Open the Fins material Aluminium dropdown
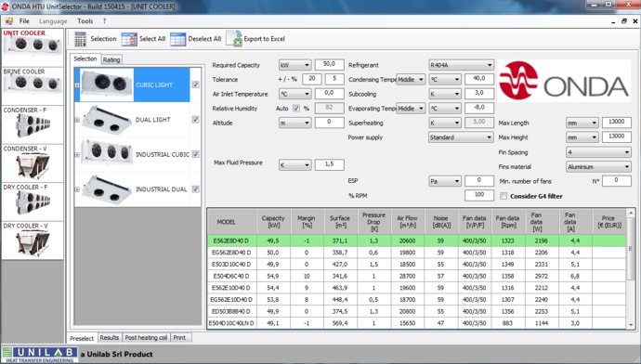Screen dimensions: 641x364 coord(598,167)
